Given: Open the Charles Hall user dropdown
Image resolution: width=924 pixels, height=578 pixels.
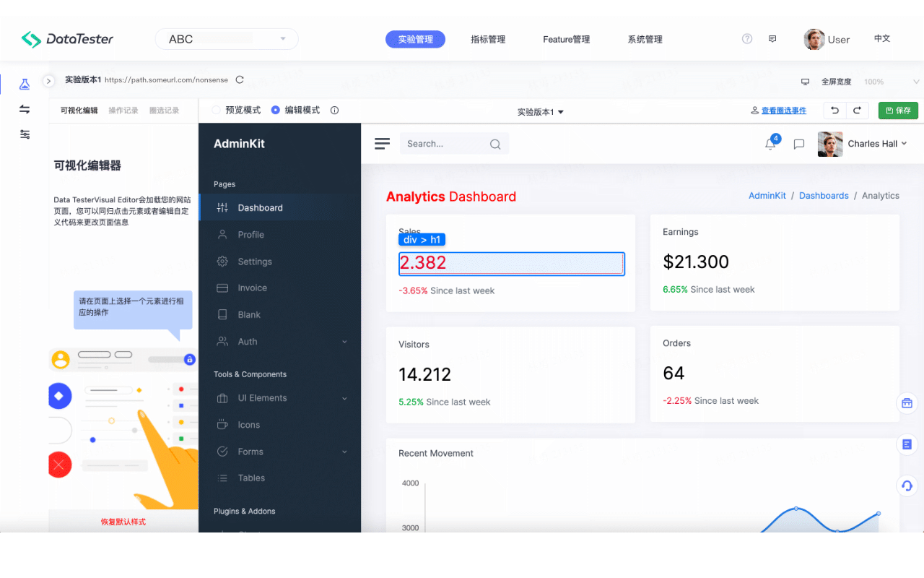Looking at the screenshot, I should point(877,144).
